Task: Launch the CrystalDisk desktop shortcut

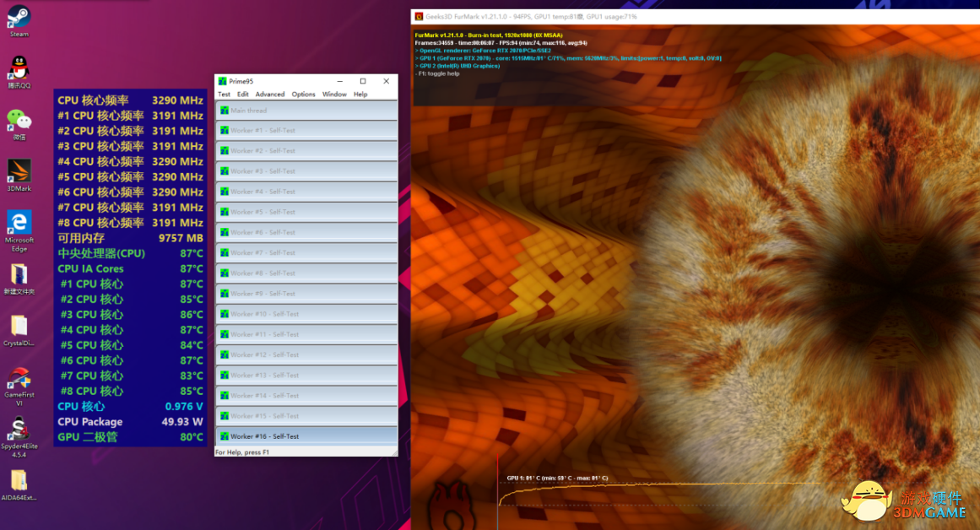Action: (19, 330)
